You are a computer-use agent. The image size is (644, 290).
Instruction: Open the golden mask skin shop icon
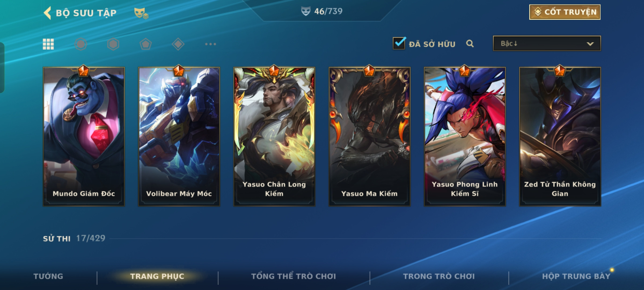[141, 13]
